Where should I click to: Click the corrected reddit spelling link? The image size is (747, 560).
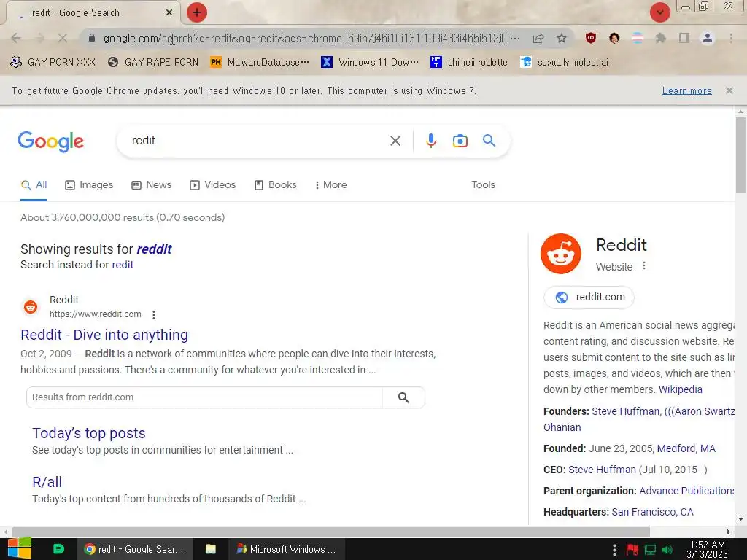click(154, 249)
